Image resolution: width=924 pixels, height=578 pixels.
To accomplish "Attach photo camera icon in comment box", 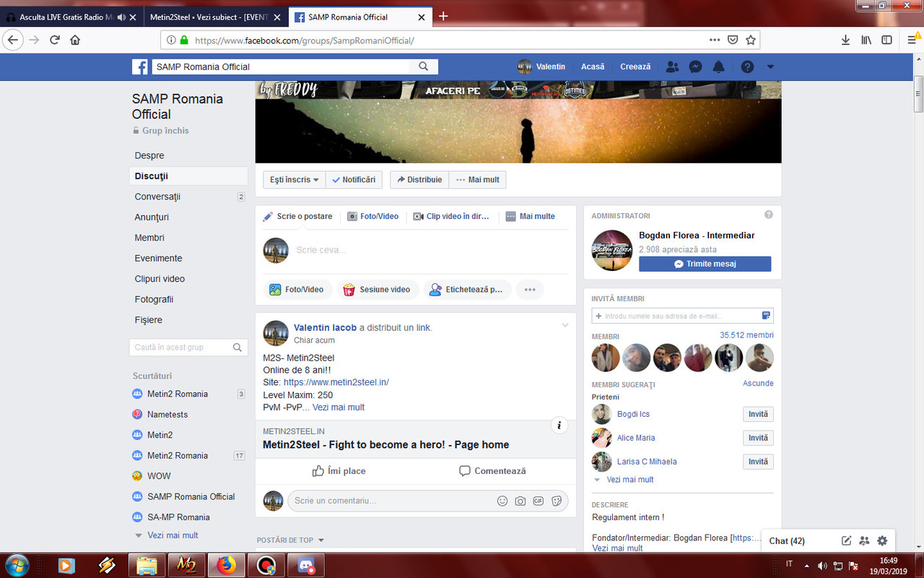I will tap(520, 501).
